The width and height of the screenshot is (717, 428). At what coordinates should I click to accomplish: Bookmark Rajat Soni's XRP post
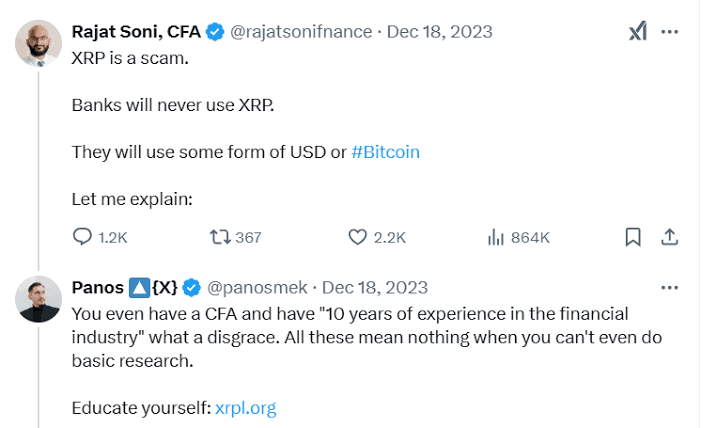coord(633,237)
